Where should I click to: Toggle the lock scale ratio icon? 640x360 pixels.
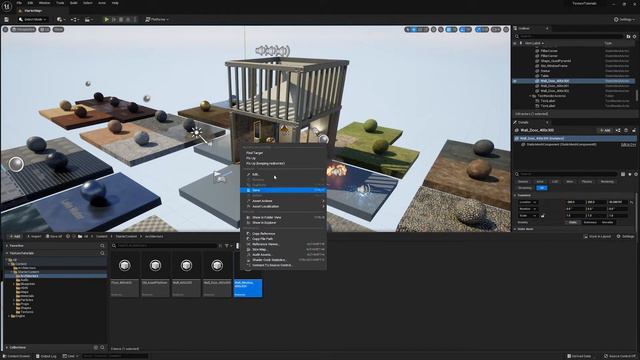coord(542,216)
